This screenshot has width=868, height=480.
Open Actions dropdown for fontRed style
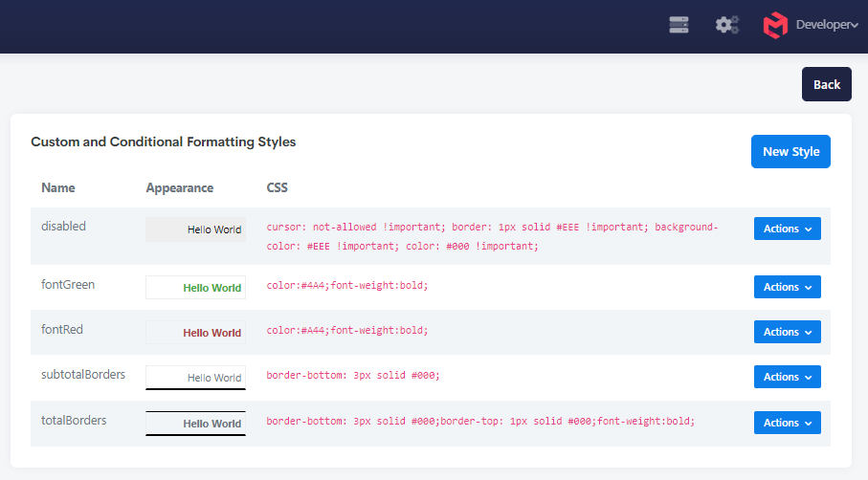(788, 332)
